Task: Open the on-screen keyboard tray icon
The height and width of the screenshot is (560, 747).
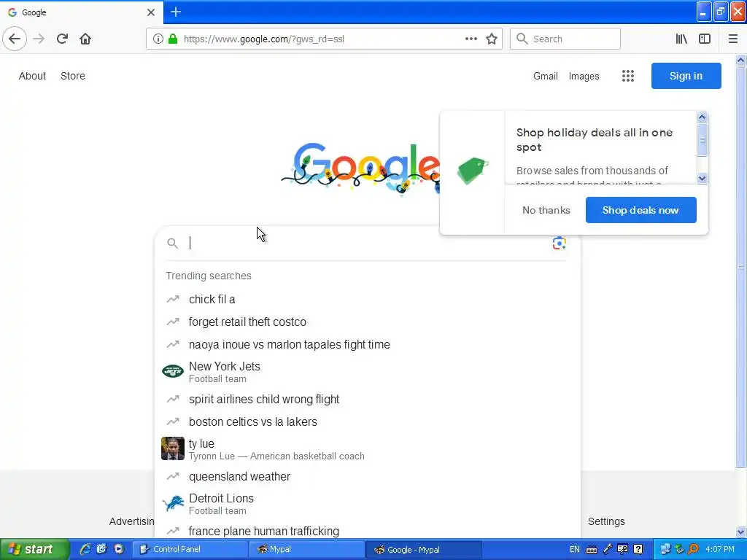Action: pos(592,550)
